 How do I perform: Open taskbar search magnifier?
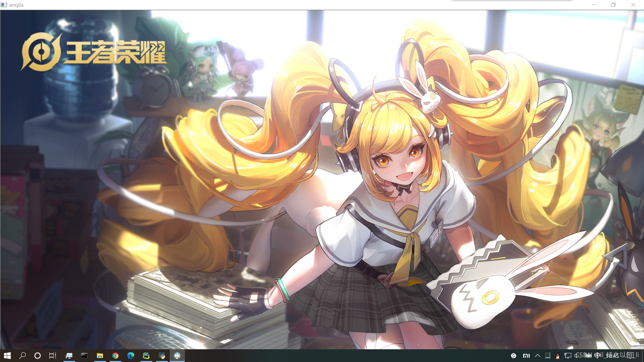[x=22, y=356]
